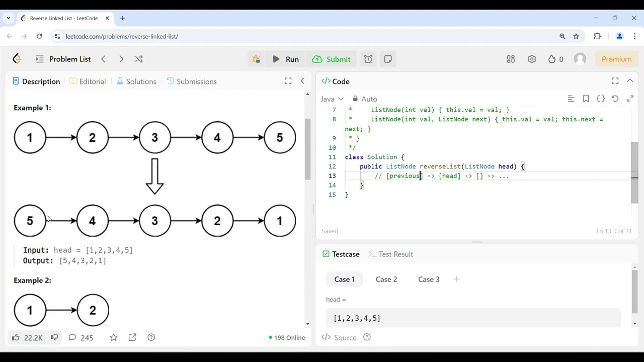Viewport: 644px width, 362px height.
Task: Bookmark this page star icon
Action: tap(576, 36)
